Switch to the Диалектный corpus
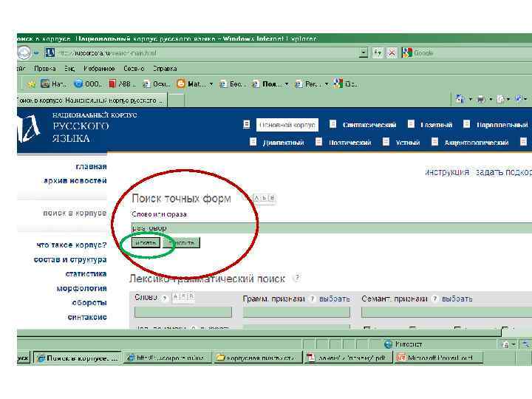This screenshot has width=532, height=399. [283, 143]
